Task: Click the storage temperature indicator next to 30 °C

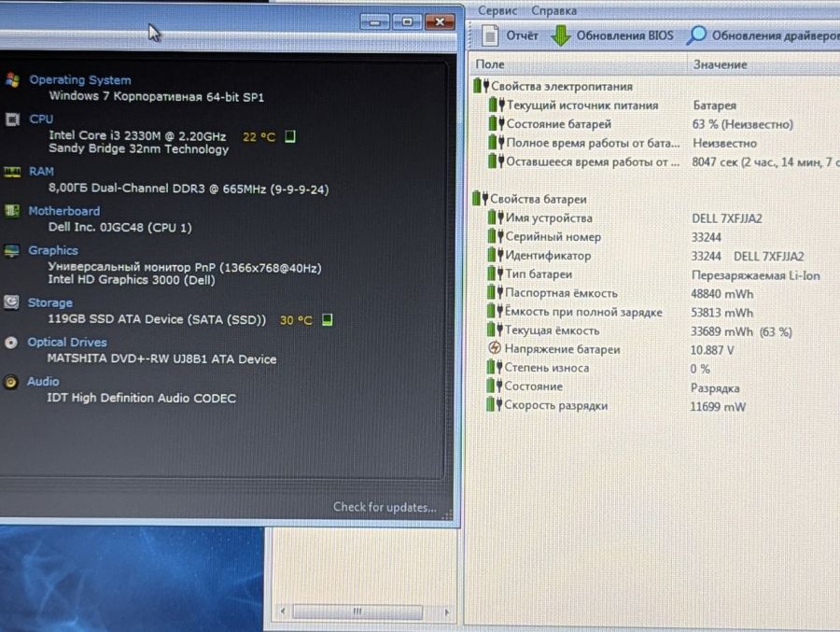Action: [327, 320]
